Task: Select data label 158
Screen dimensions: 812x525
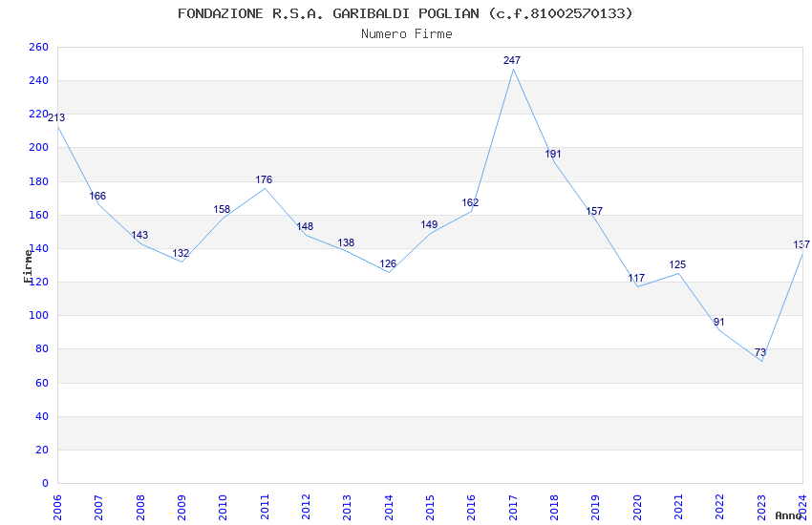Action: point(222,209)
